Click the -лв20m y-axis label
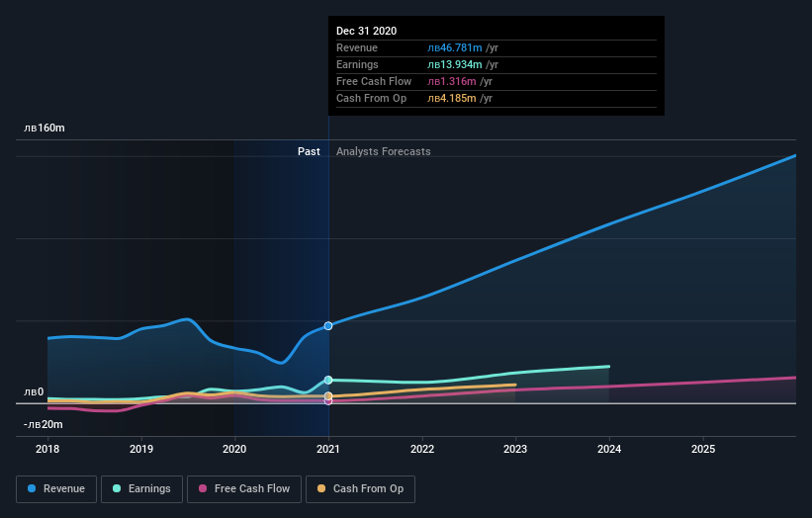This screenshot has width=812, height=518. [43, 424]
